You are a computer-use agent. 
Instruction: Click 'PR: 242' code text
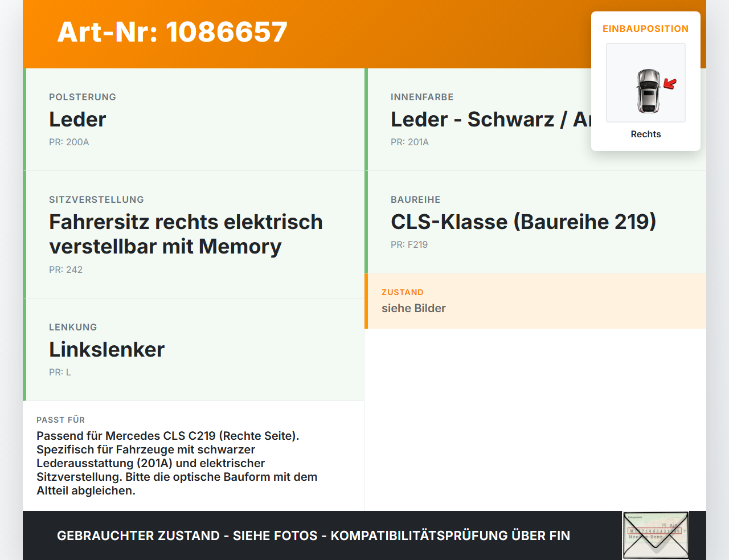[x=65, y=269]
